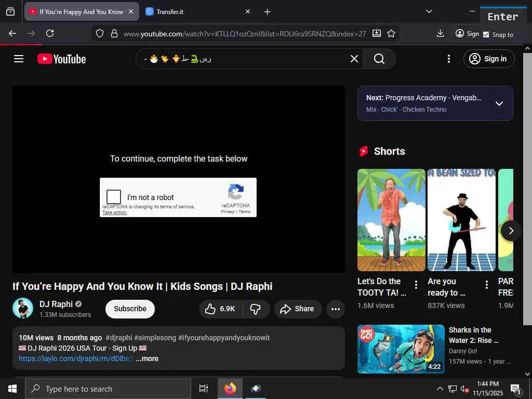Open DJ Raphi channel avatar
Screen dimensions: 532x399
tap(23, 309)
